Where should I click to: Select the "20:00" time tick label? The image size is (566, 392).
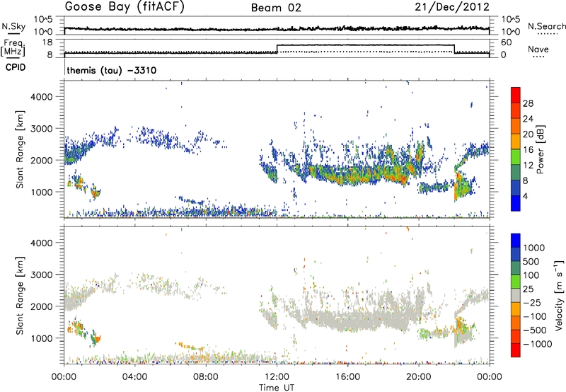(x=418, y=377)
